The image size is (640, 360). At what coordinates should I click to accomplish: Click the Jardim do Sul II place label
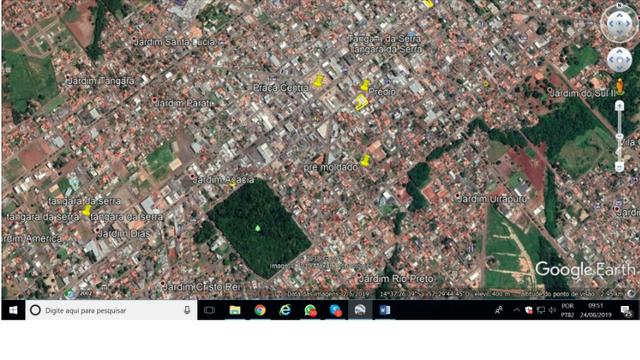click(x=582, y=93)
